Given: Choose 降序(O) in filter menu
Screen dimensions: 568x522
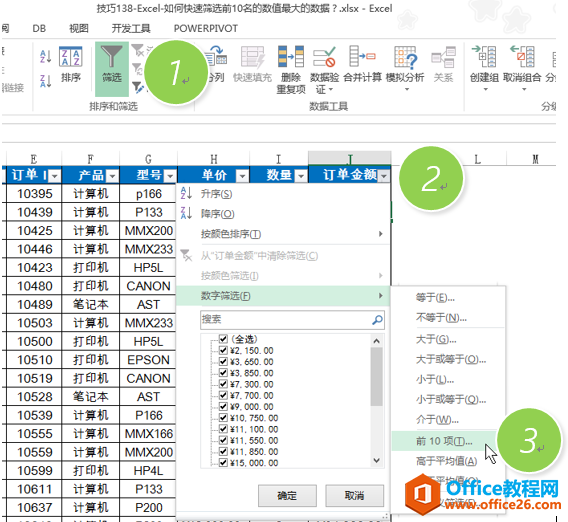Looking at the screenshot, I should [x=217, y=214].
